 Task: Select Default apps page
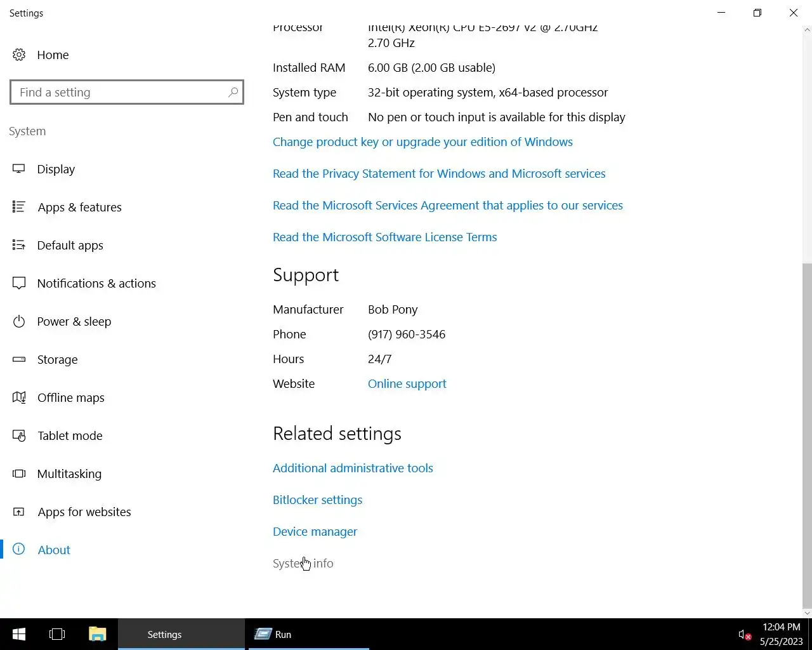70,245
